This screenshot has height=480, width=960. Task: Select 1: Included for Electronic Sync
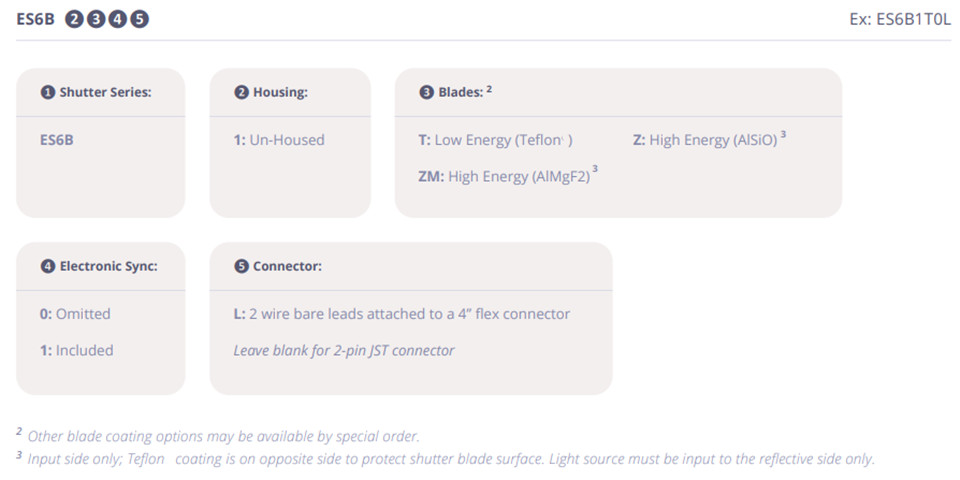point(76,350)
